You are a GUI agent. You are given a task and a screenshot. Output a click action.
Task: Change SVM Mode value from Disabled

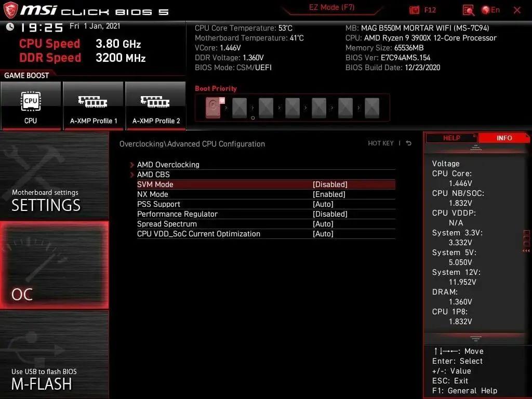[x=330, y=184]
